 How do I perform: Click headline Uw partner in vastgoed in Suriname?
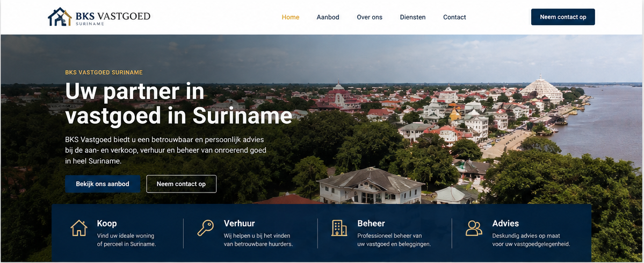point(179,103)
